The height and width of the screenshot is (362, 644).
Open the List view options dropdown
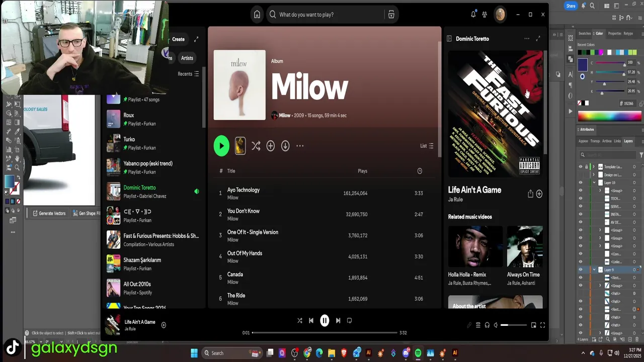pos(427,146)
